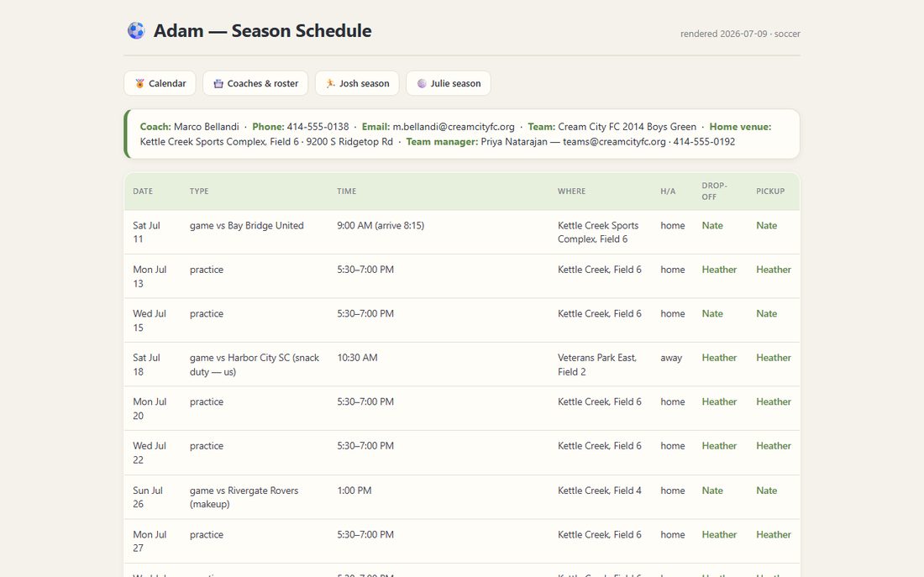The height and width of the screenshot is (577, 924).
Task: Click the icon in the Coaches & roster tab
Action: (218, 84)
